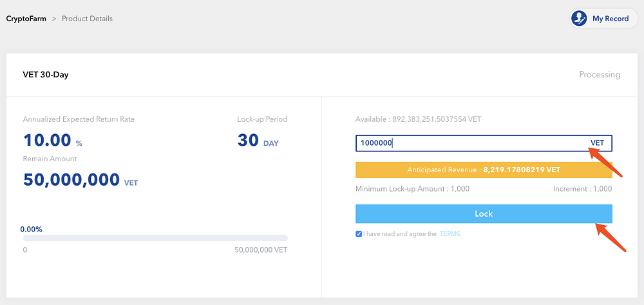The width and height of the screenshot is (644, 305).
Task: Click the Minimum Lock-up Amount text
Action: 412,189
